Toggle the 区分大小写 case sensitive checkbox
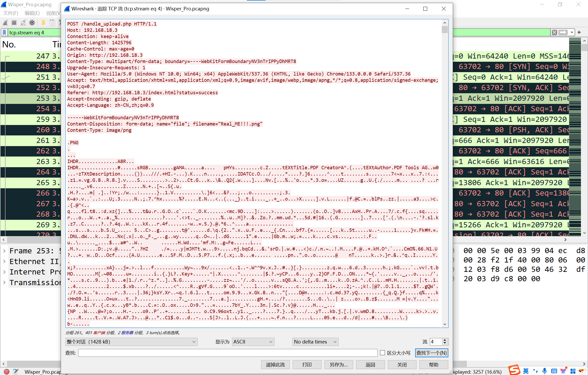 pos(382,353)
